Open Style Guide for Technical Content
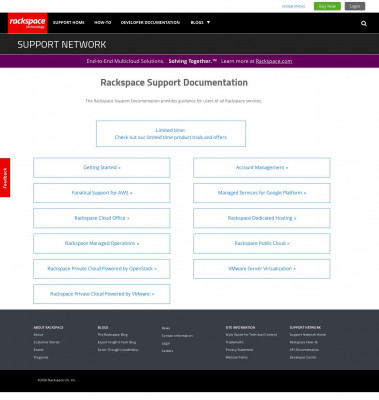 (251, 335)
